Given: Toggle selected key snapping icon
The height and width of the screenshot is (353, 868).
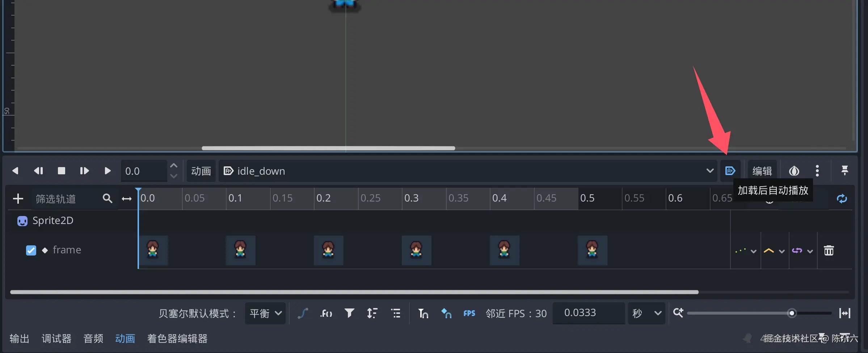Looking at the screenshot, I should click(x=446, y=313).
